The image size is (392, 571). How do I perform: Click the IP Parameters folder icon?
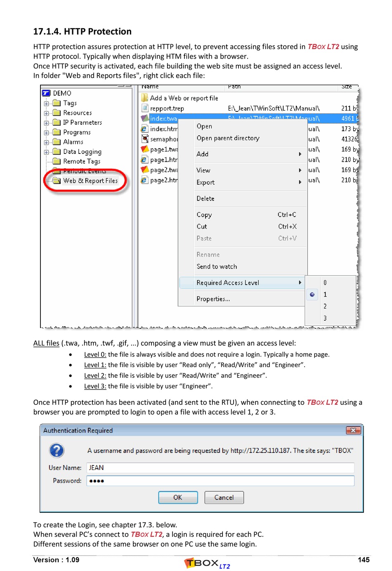point(57,123)
